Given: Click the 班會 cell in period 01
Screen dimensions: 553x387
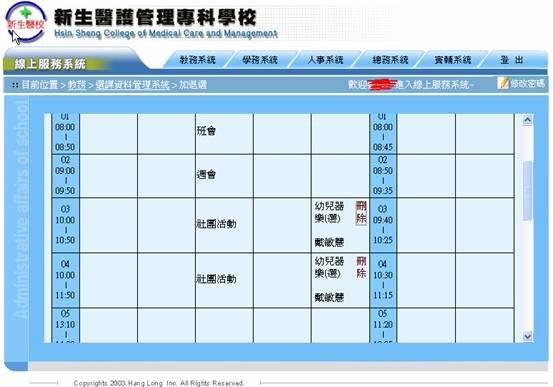Looking at the screenshot, I should click(x=224, y=134).
